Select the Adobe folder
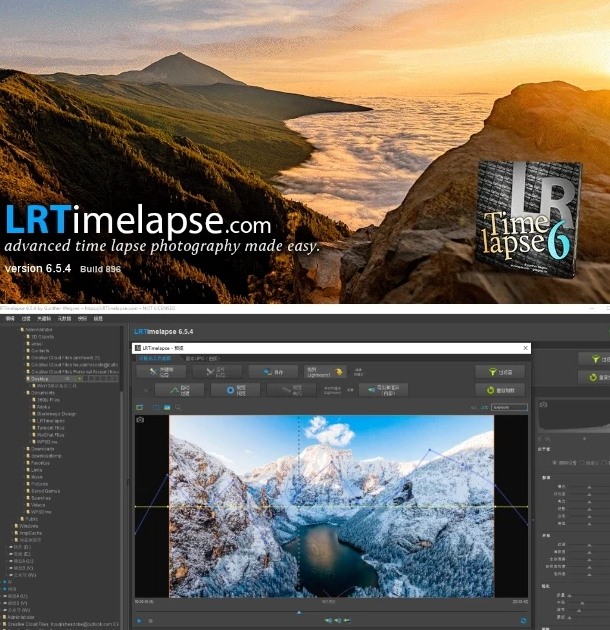The width and height of the screenshot is (610, 630). click(43, 407)
